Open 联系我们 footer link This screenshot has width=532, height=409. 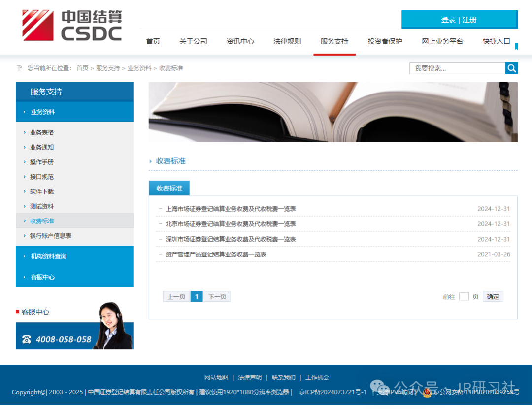tap(284, 378)
